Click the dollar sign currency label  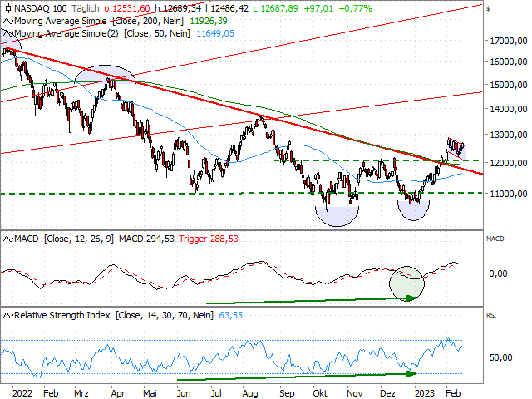click(x=488, y=9)
